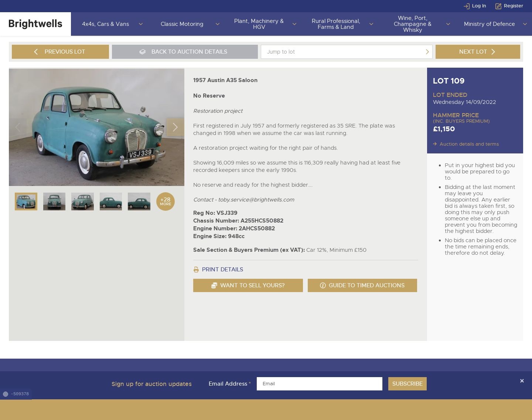Open the Ministry of Defence menu
532x420 pixels.
[x=489, y=24]
